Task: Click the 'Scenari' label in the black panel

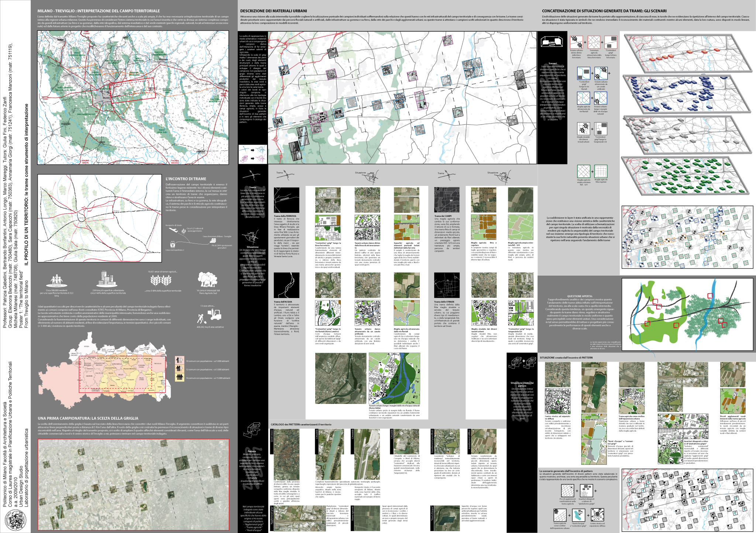Action: pyautogui.click(x=553, y=63)
